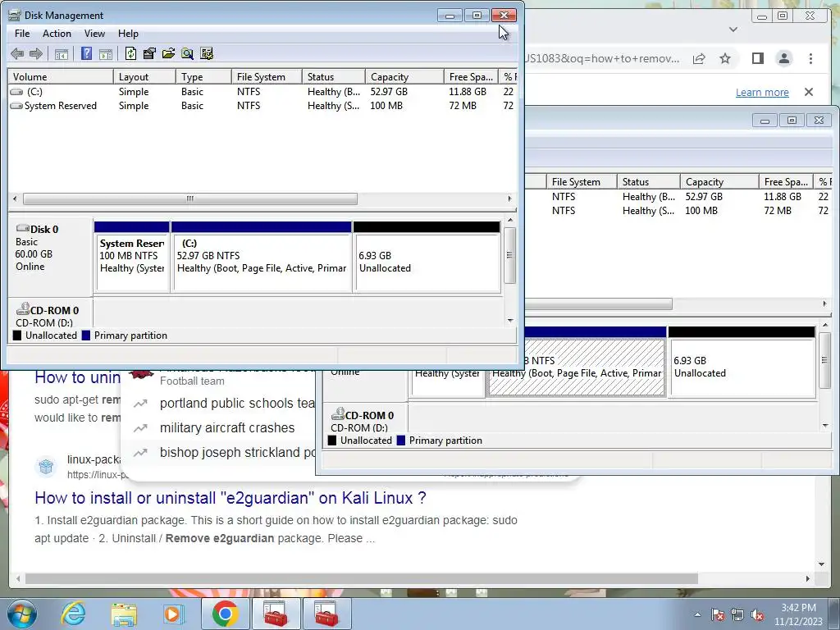
Task: Sort by Layout column header
Action: [x=144, y=76]
